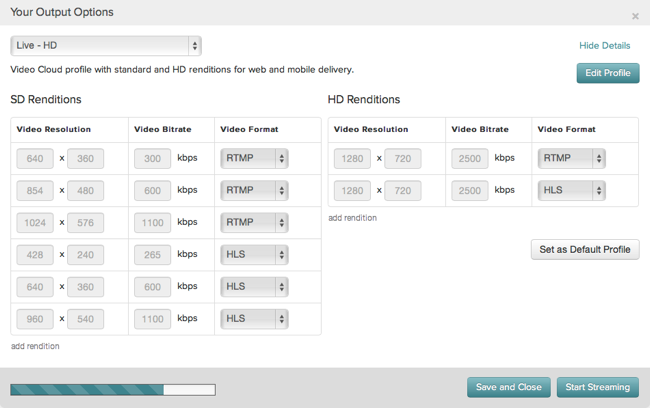Screen dimensions: 650x408
Task: Click add rendition under SD Renditions
Action: (x=35, y=346)
